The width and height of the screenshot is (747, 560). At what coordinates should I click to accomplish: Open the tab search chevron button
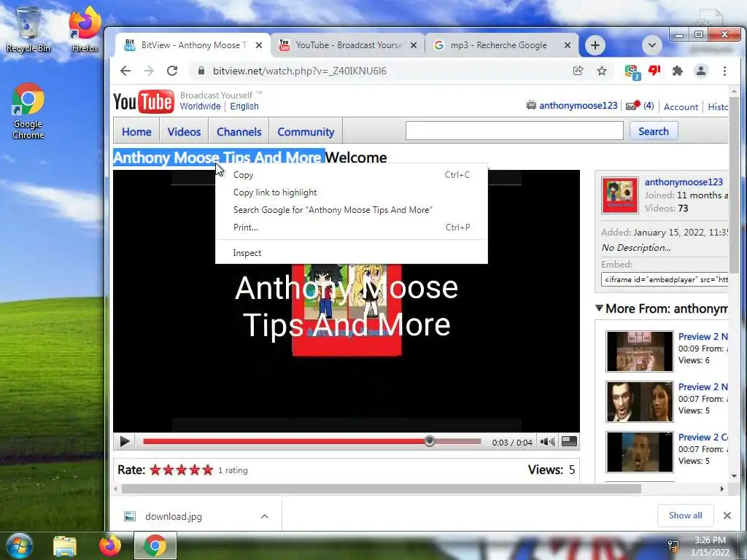pos(651,45)
